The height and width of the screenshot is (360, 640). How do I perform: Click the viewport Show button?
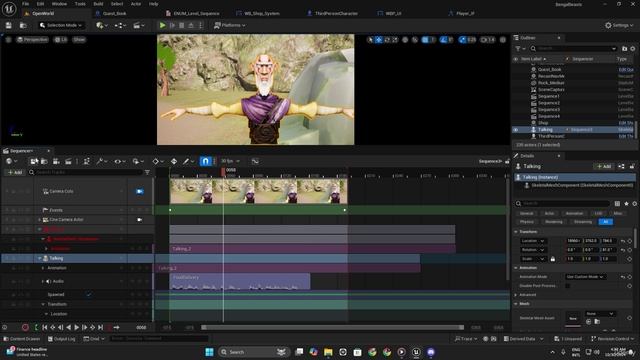(x=79, y=40)
